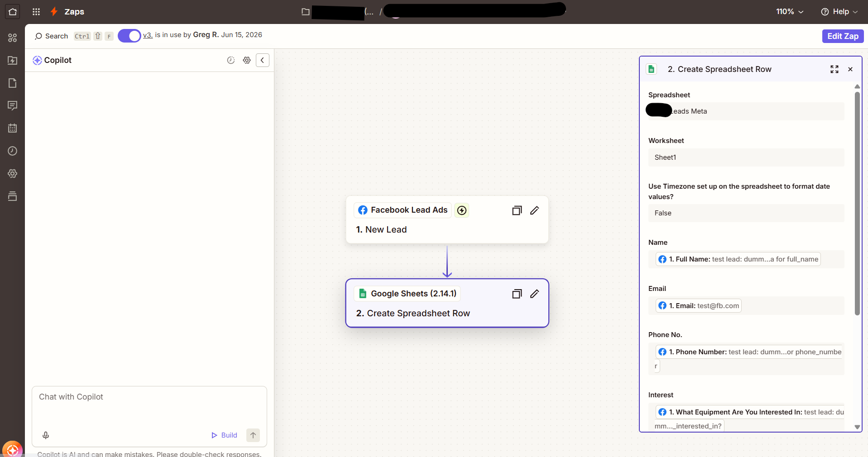Click the pencil icon on New Lead step
The width and height of the screenshot is (868, 457).
tap(535, 210)
